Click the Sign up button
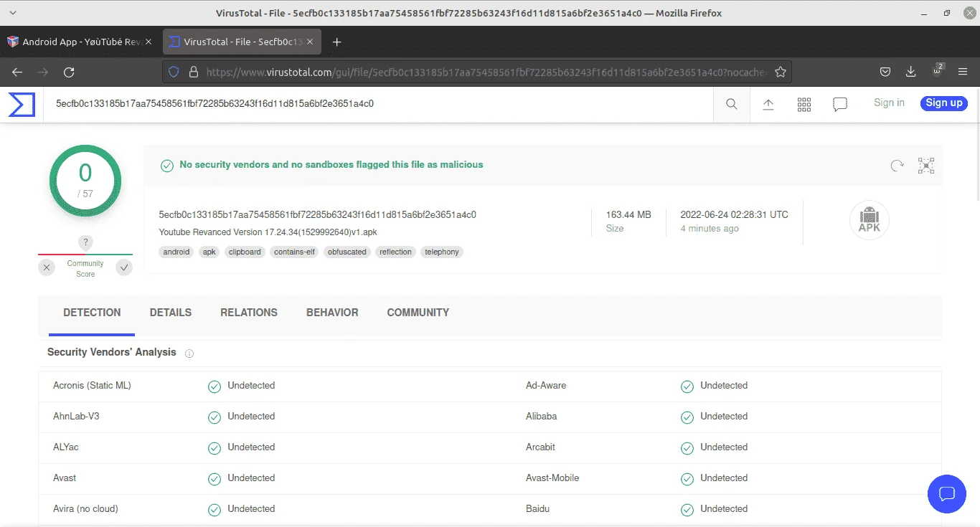Viewport: 980px width, 527px height. [x=944, y=103]
